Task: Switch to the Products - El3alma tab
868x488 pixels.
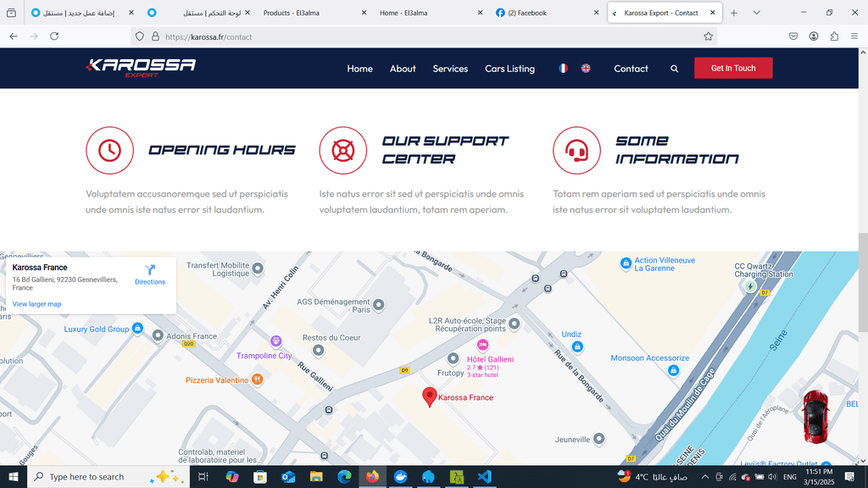Action: coord(314,13)
